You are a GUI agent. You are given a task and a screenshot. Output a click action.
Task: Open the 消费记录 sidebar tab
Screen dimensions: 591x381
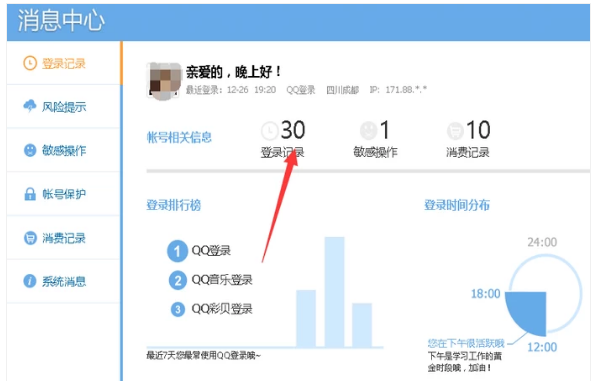(x=63, y=237)
